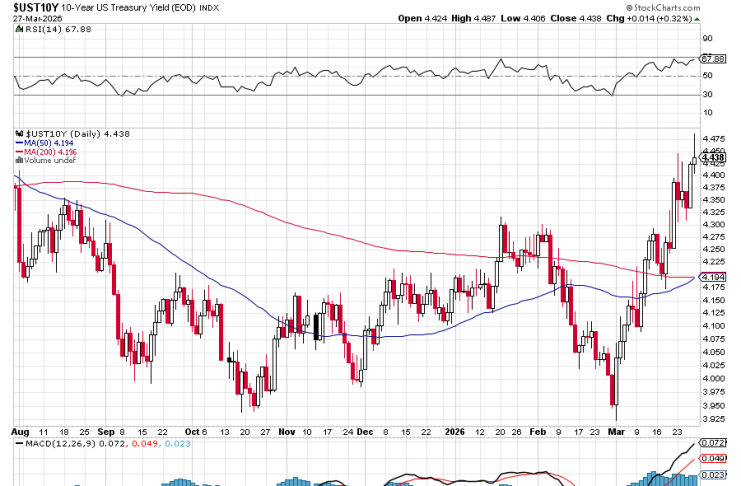
Task: Click the 4.194 moving average value tag
Action: point(713,277)
